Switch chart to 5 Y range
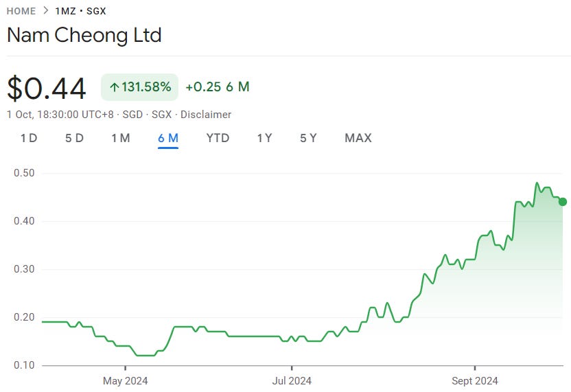 click(308, 138)
